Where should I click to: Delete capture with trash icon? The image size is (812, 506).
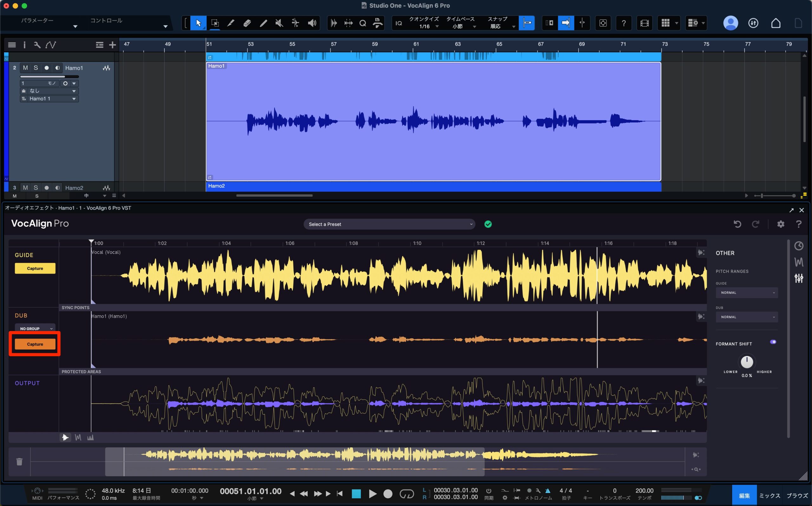pos(19,462)
